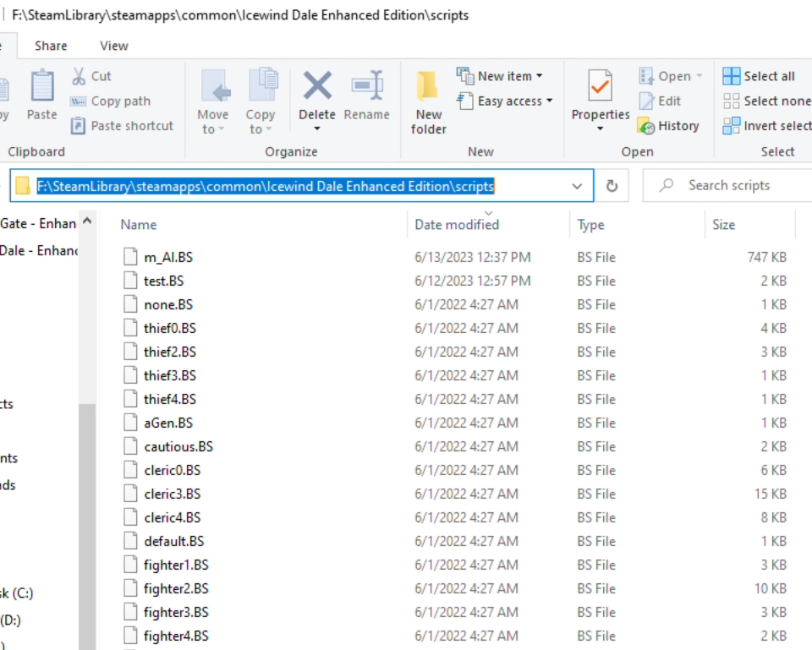Open the Share ribbon tab
812x650 pixels.
pos(51,46)
